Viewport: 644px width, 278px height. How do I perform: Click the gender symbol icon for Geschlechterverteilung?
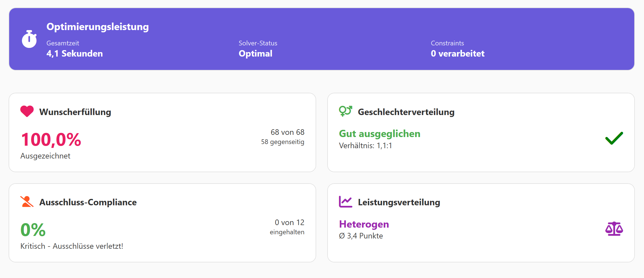pyautogui.click(x=345, y=111)
